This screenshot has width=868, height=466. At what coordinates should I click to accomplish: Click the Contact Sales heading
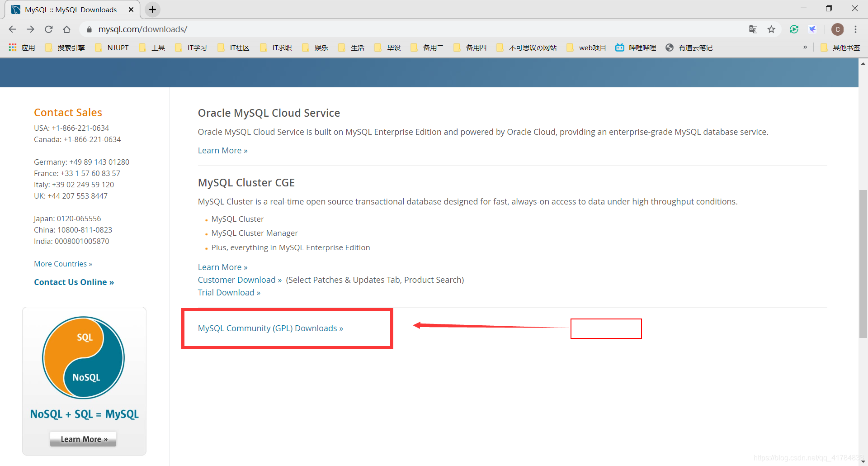pos(68,113)
